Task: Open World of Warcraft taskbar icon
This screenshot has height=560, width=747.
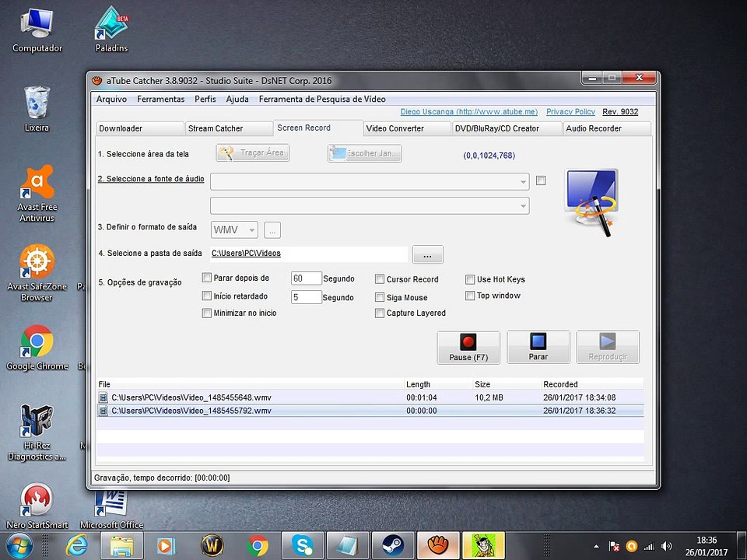Action: [x=212, y=546]
